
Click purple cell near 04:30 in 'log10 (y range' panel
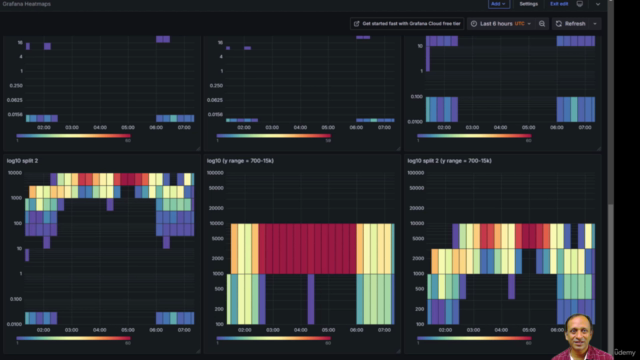point(311,299)
